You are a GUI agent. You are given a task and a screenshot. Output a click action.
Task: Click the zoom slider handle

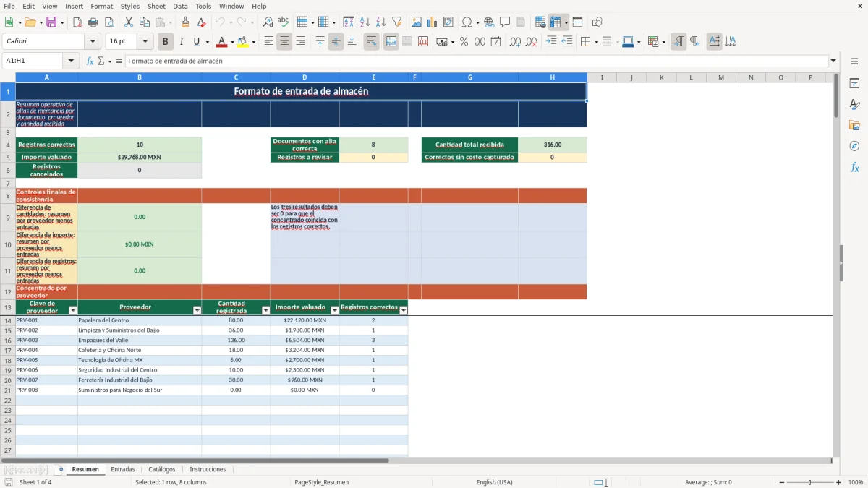809,482
